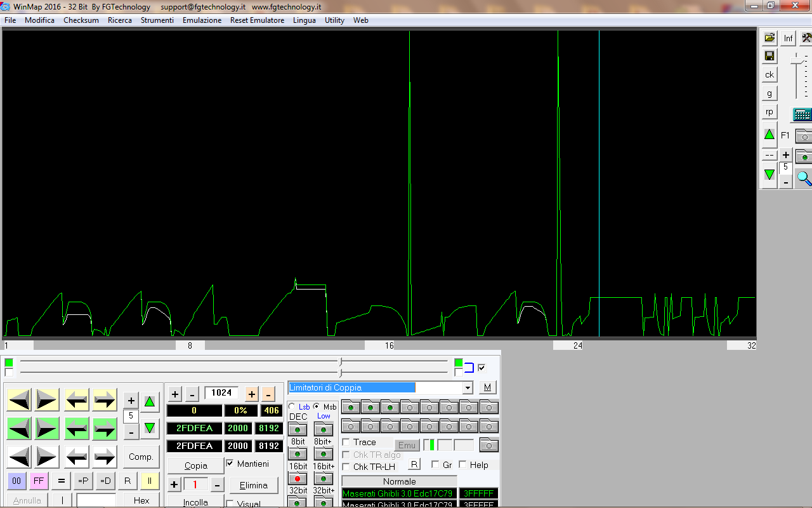Click the Hex button
This screenshot has height=508, width=812.
click(141, 500)
